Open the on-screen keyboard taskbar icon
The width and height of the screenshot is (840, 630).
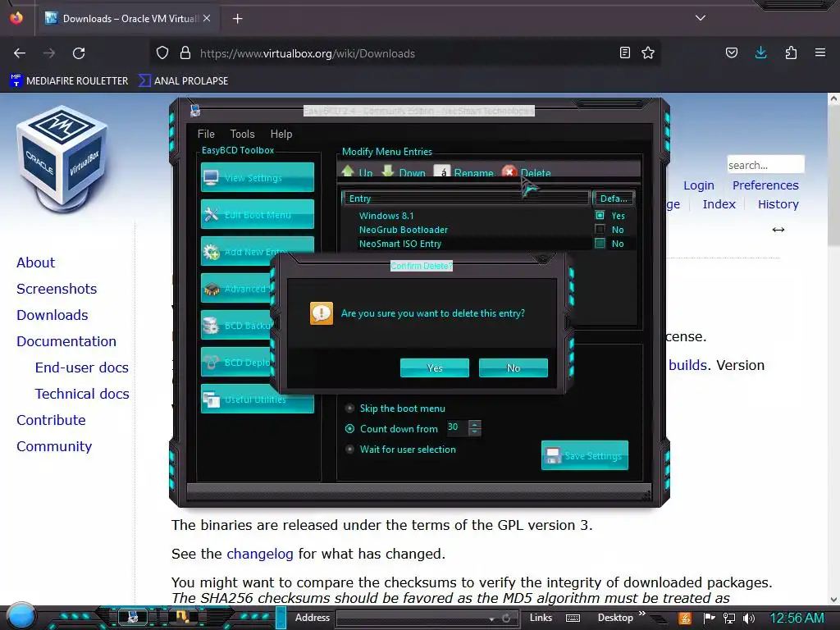pos(573,619)
